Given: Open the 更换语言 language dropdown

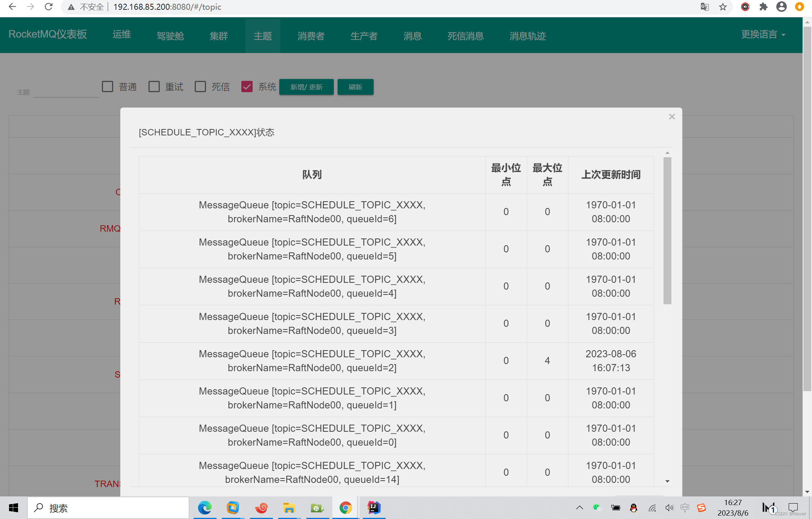Looking at the screenshot, I should [763, 35].
